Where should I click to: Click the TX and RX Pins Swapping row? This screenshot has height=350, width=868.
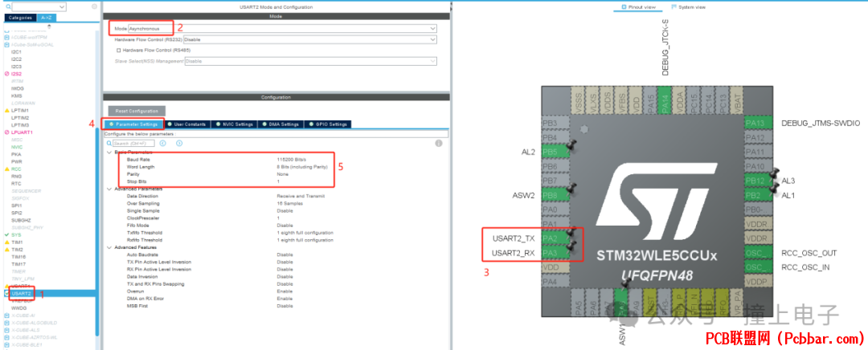[276, 283]
